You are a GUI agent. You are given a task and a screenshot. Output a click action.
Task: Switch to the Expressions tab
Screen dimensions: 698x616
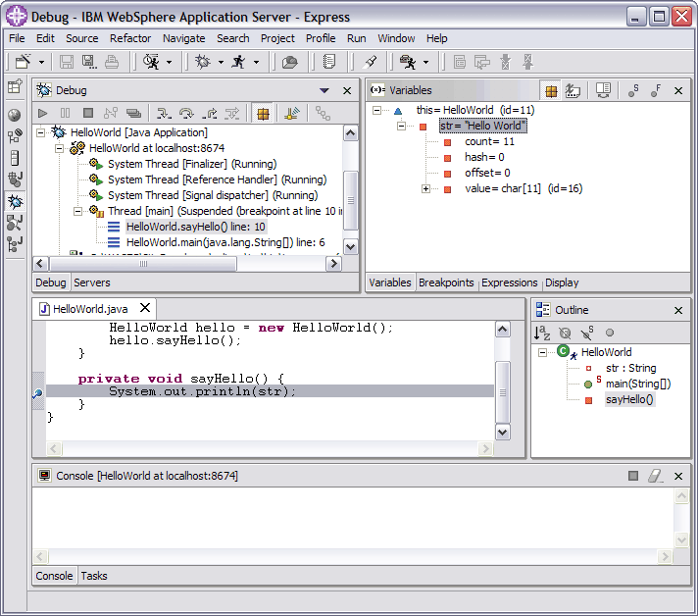(x=509, y=282)
